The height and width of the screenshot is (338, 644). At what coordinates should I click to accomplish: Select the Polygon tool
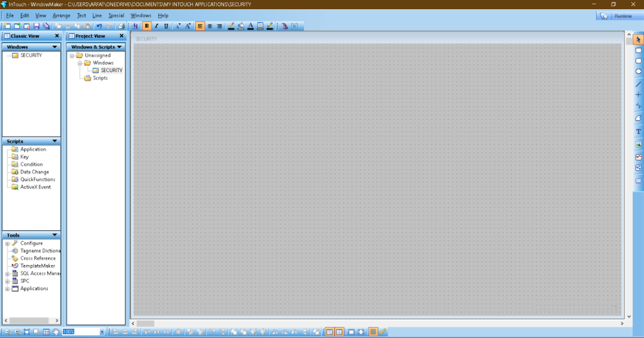[638, 119]
